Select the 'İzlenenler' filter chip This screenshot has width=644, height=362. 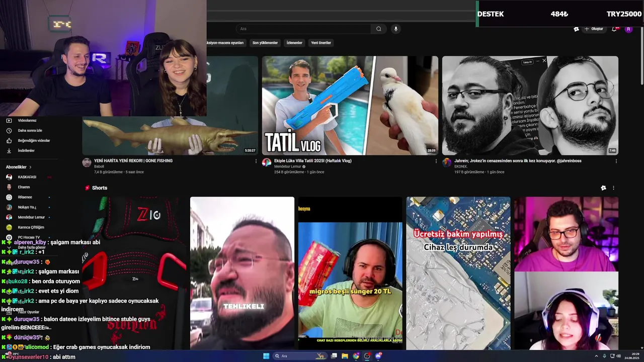coord(294,43)
